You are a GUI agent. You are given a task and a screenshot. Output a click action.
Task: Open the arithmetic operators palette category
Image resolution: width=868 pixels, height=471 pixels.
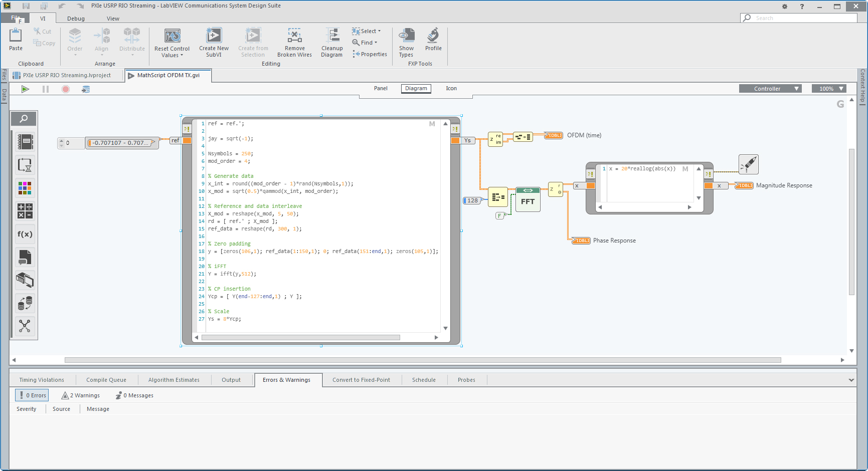(x=25, y=211)
